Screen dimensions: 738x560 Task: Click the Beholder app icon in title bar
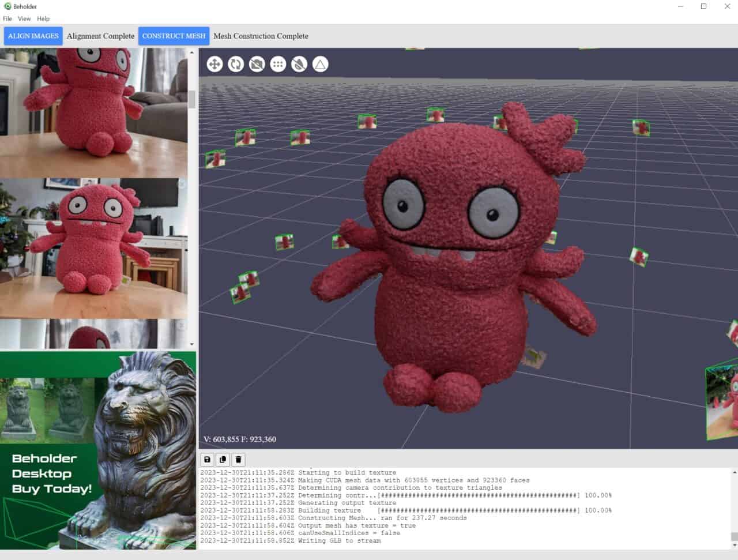pos(7,6)
